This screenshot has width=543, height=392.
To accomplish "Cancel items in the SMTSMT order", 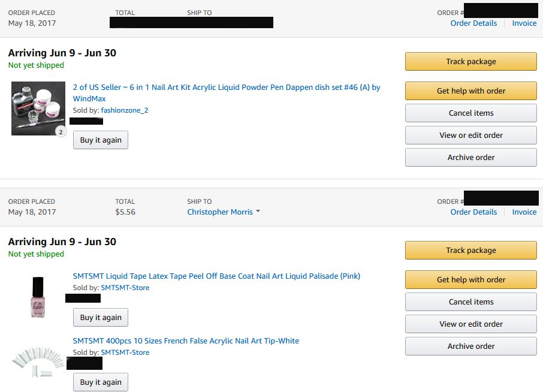I will 470,302.
